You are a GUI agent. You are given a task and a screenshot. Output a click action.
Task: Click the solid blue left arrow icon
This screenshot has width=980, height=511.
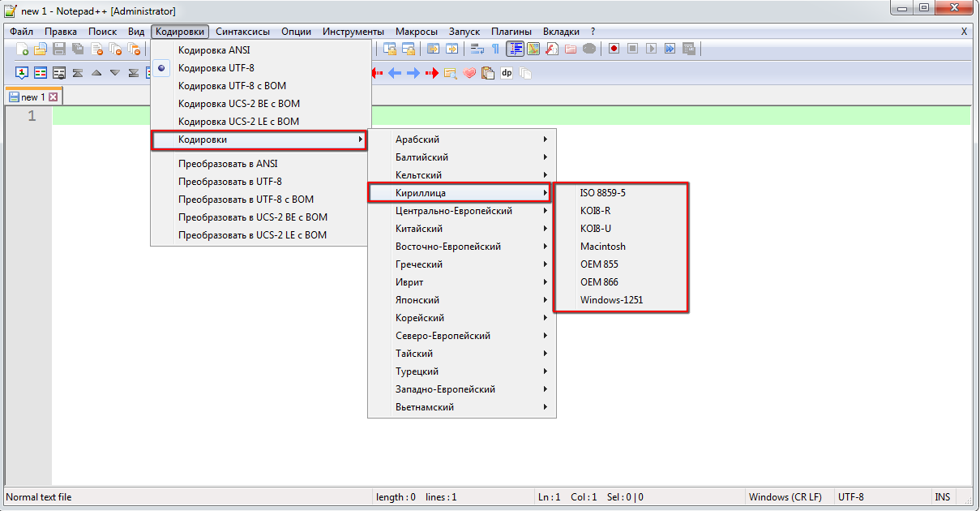tap(395, 73)
